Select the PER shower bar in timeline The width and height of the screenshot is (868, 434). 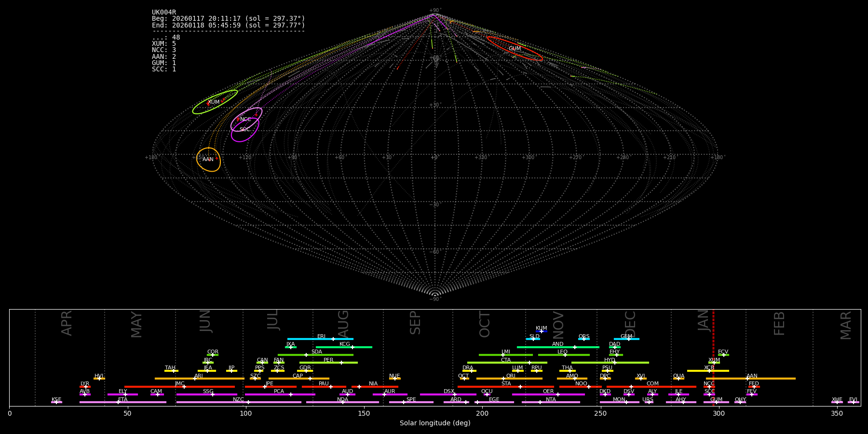click(328, 363)
